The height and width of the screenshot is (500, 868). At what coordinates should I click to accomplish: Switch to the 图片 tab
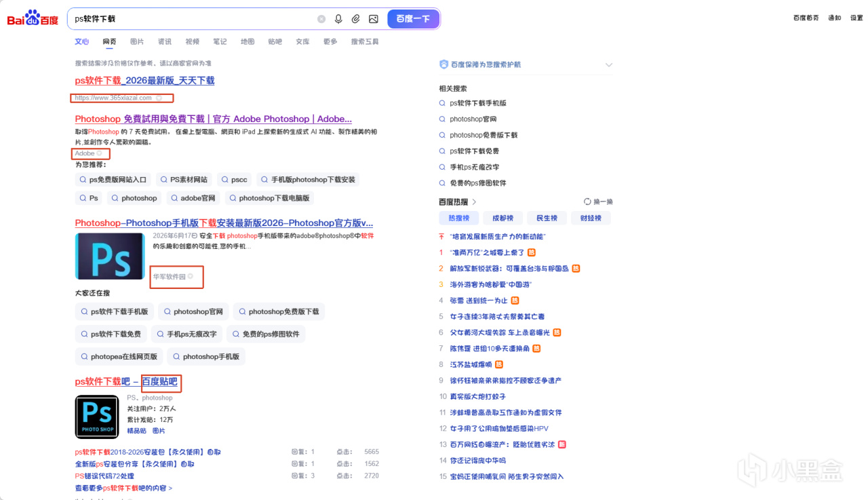pyautogui.click(x=137, y=41)
